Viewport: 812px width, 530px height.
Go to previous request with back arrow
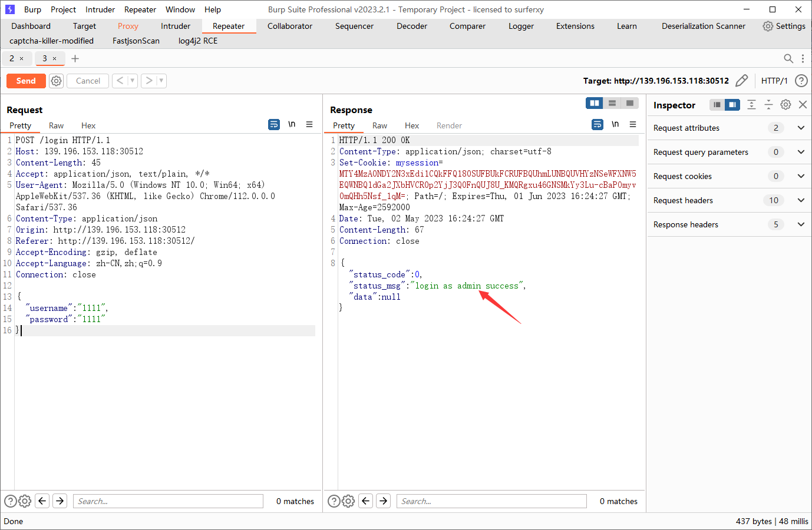(x=120, y=81)
